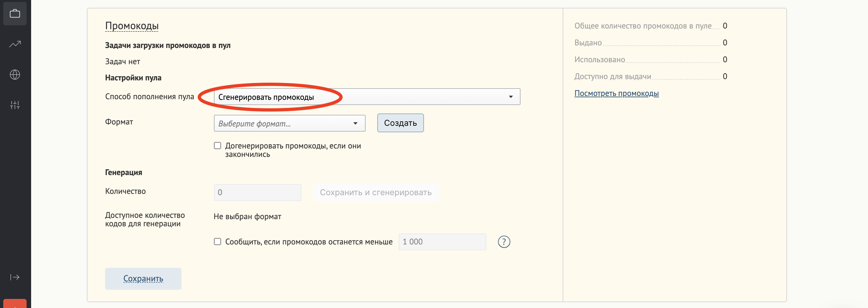Image resolution: width=868 pixels, height=308 pixels.
Task: Open the 'Выберите формат...' format dropdown
Action: pos(289,123)
